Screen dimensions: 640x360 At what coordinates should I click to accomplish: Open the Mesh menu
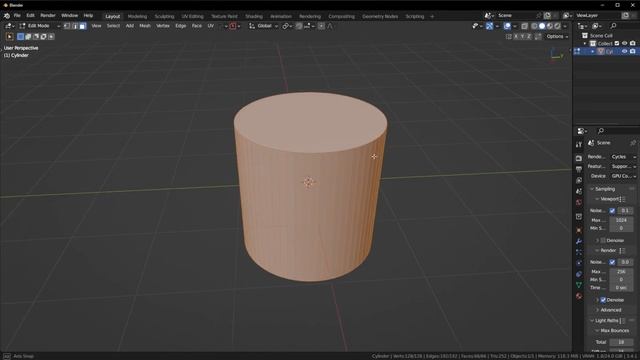click(145, 26)
